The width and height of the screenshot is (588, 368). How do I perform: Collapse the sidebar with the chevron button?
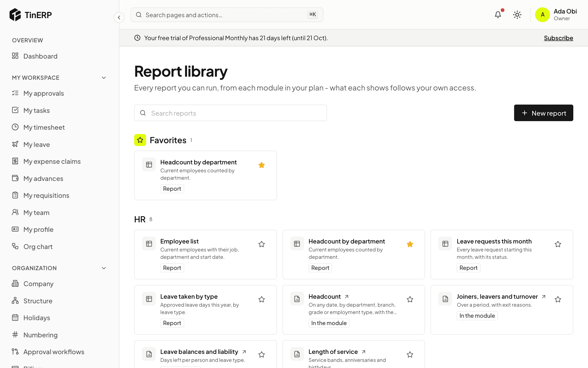click(119, 17)
